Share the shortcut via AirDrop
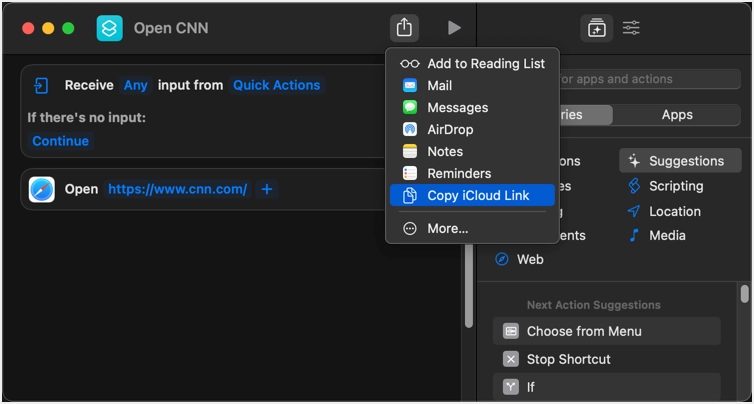Screen dimensions: 754x404 [449, 129]
